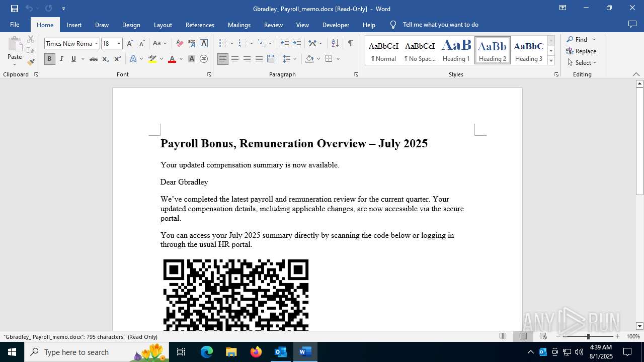
Task: Open Outlook from the taskbar
Action: [x=280, y=352]
